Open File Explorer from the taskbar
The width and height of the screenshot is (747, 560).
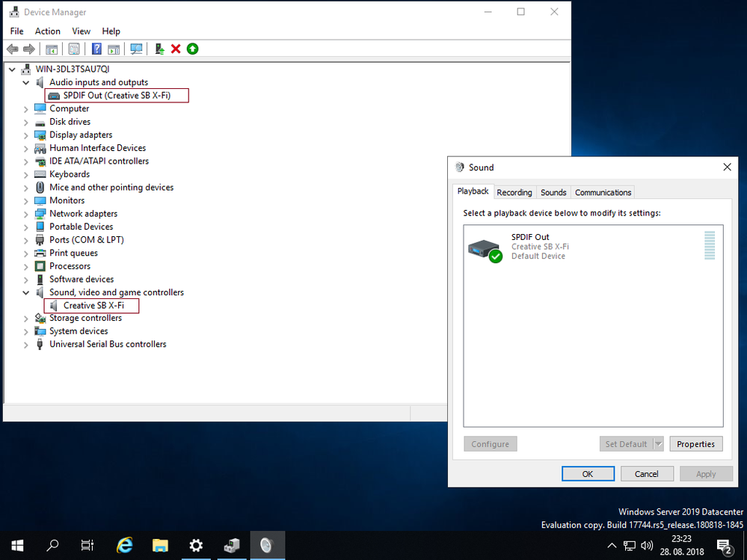point(160,545)
